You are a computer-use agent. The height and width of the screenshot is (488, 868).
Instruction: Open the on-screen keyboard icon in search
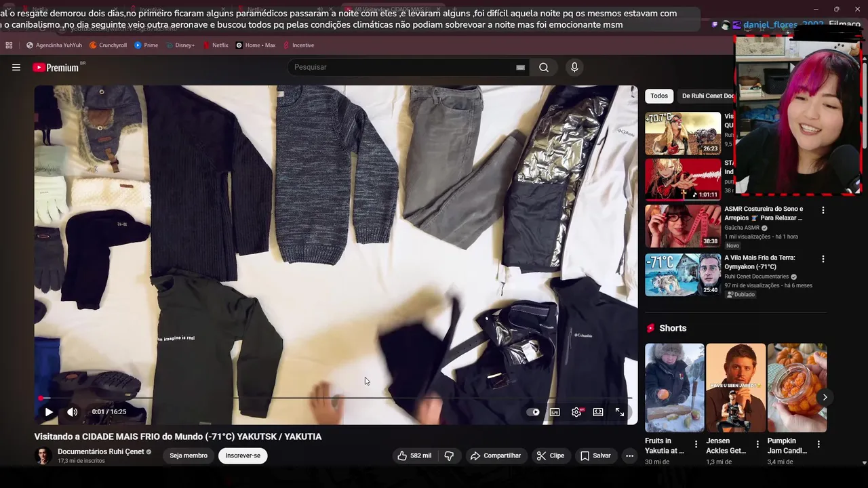pos(520,67)
